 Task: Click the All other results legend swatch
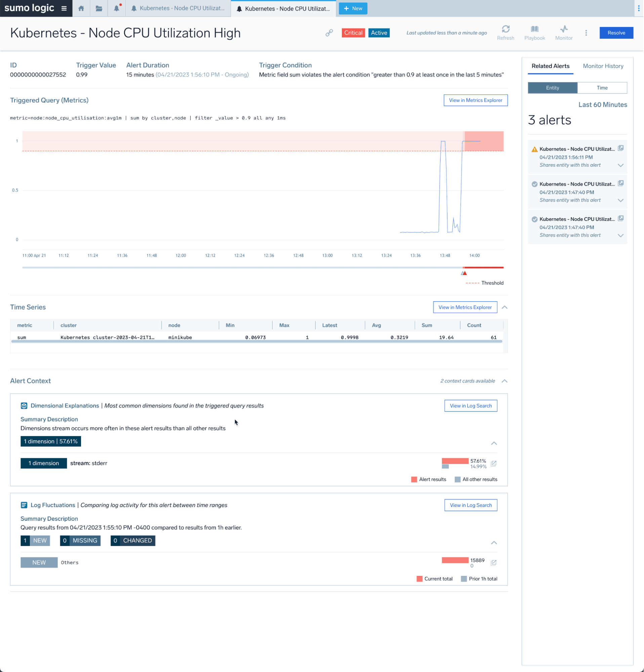pyautogui.click(x=458, y=480)
